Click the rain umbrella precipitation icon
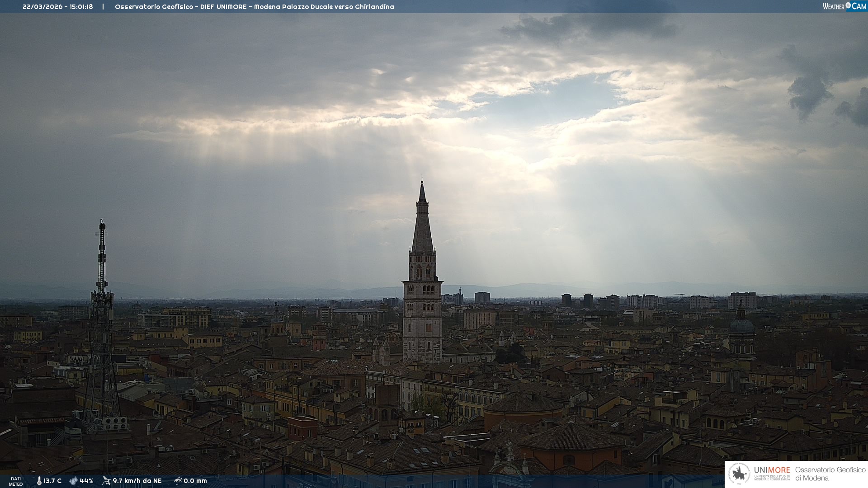Image resolution: width=868 pixels, height=488 pixels. pyautogui.click(x=178, y=481)
